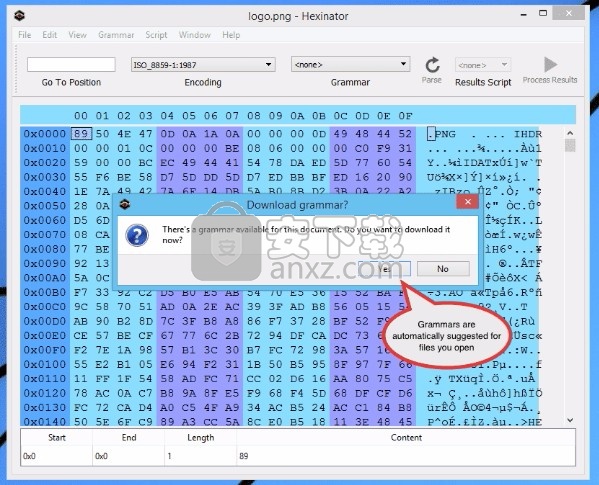599x485 pixels.
Task: Click the Length column header
Action: click(201, 438)
